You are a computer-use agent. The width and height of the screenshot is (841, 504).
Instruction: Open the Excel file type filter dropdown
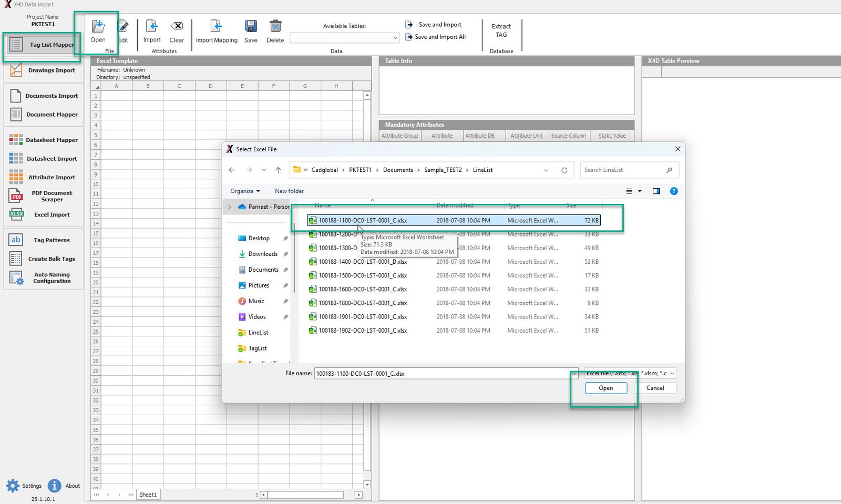[x=672, y=374]
